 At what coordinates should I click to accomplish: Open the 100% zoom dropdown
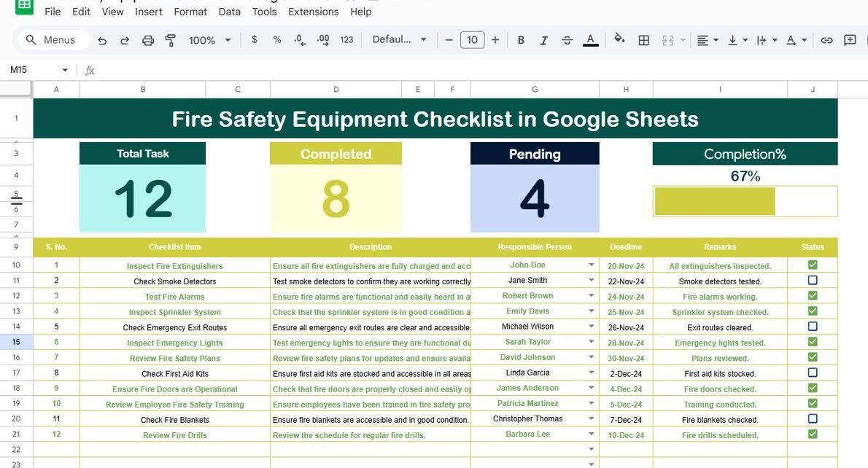[210, 40]
